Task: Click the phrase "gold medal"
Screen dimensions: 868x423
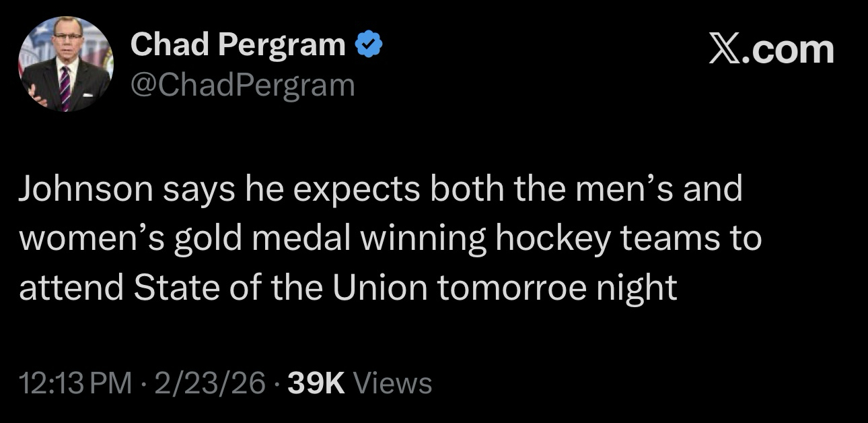Action: click(x=262, y=240)
